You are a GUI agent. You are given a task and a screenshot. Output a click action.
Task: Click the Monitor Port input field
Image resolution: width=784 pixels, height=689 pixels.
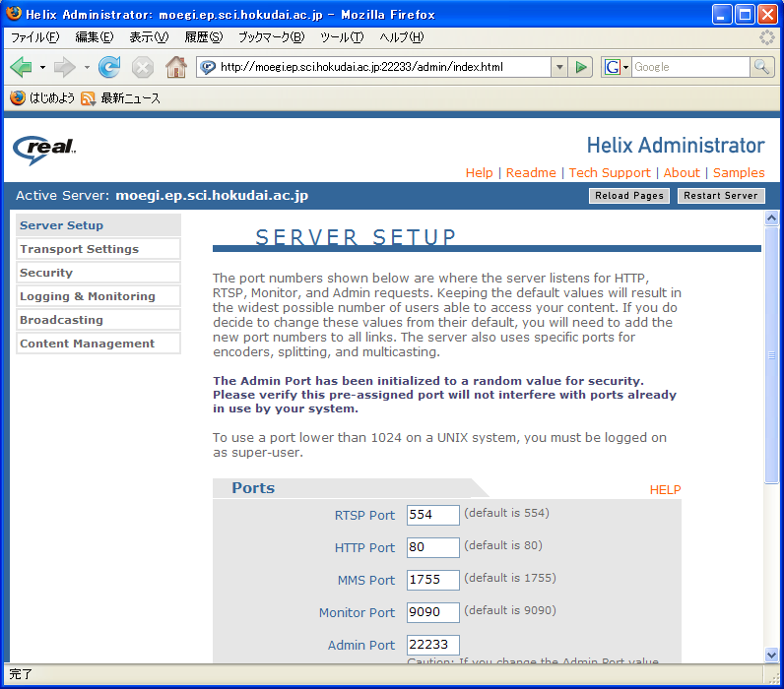433,612
